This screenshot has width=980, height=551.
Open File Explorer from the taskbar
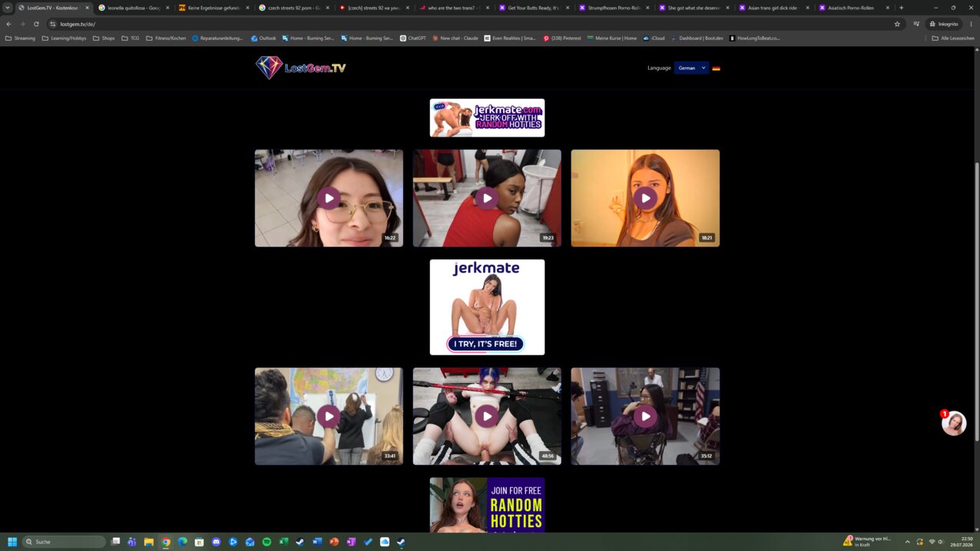(149, 542)
